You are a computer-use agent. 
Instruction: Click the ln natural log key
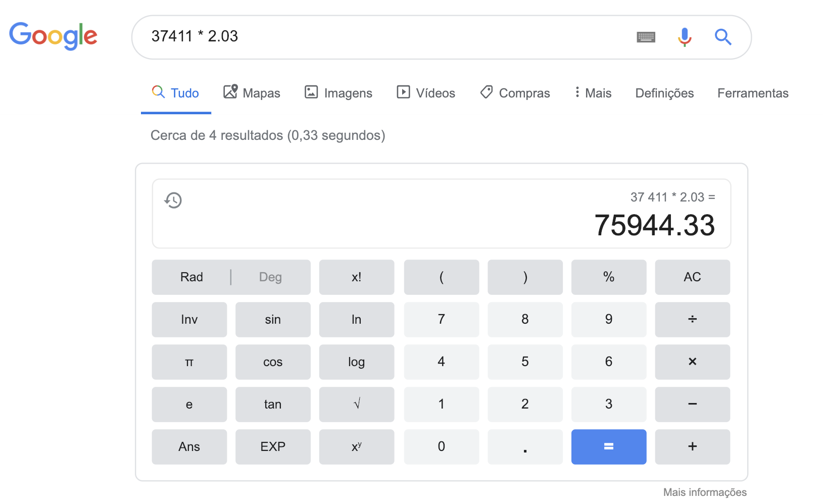pyautogui.click(x=357, y=320)
